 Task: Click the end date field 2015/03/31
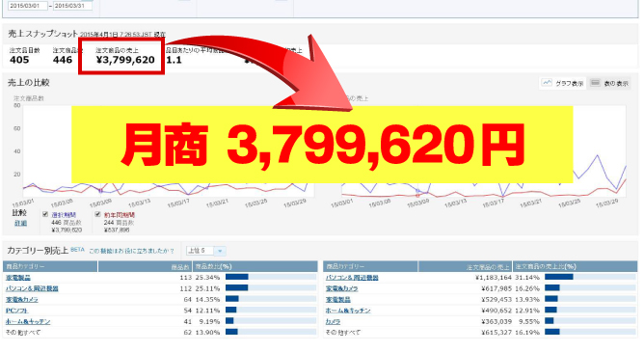(x=72, y=6)
